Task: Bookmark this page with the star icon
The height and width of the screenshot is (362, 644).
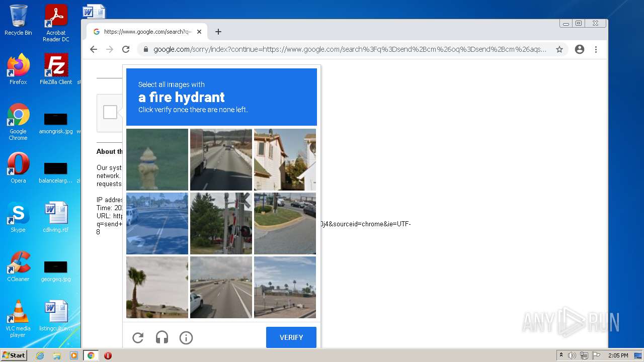Action: (559, 49)
